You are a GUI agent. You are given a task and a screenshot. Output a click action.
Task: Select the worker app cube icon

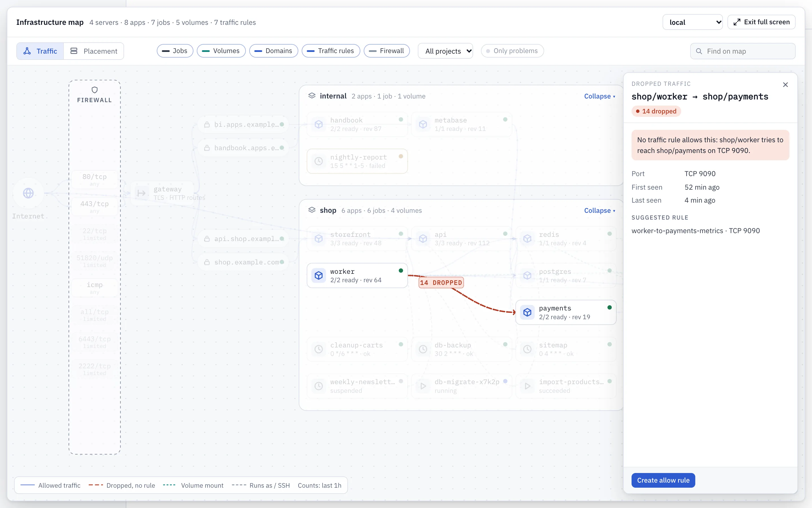tap(319, 275)
